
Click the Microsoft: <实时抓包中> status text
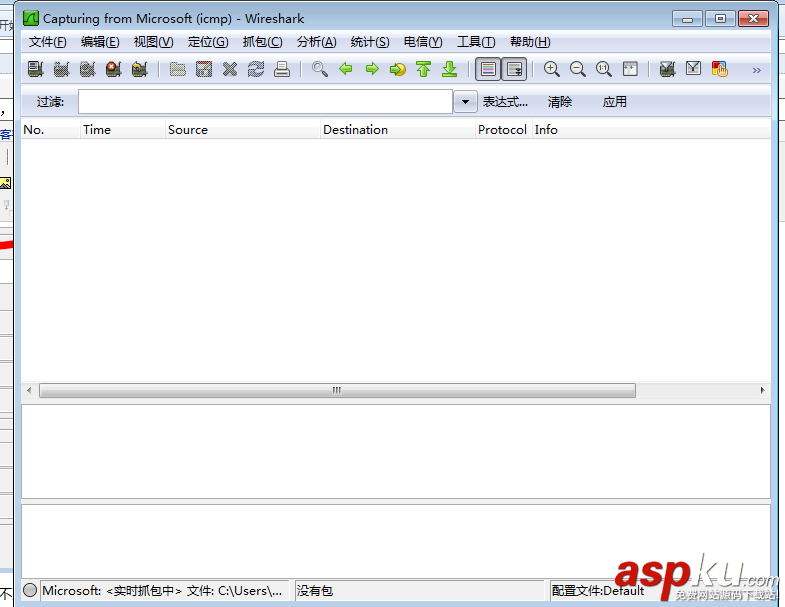click(162, 591)
